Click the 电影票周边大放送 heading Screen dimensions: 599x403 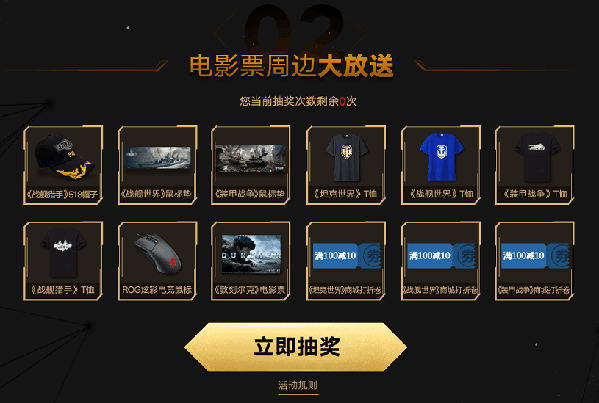(x=291, y=66)
